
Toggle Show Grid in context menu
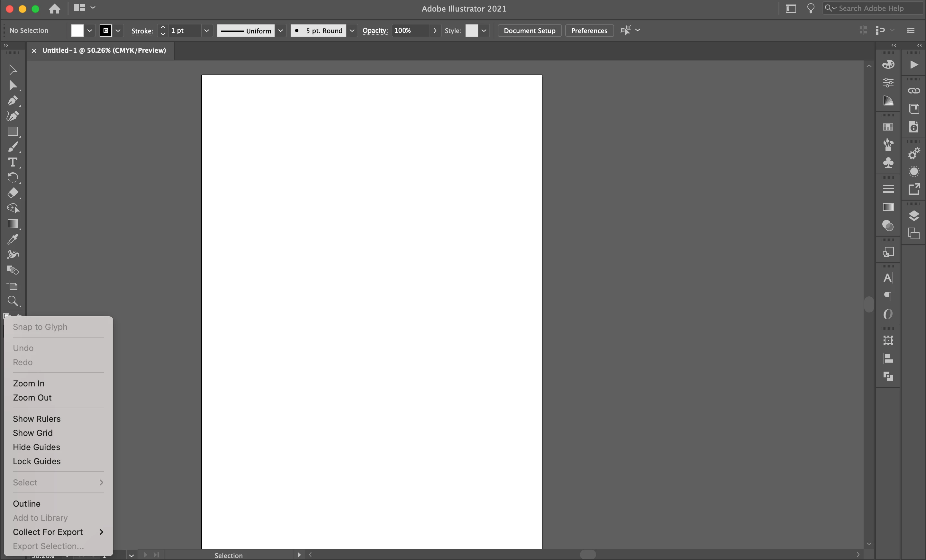pyautogui.click(x=33, y=433)
